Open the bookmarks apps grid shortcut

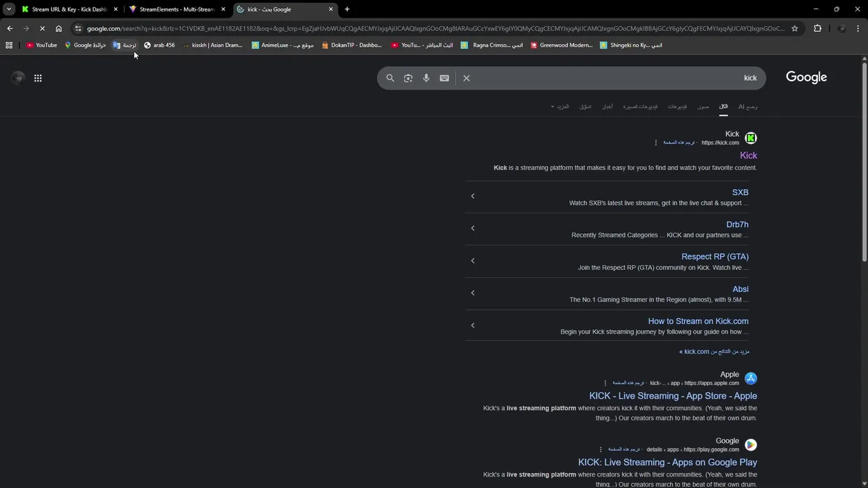9,45
